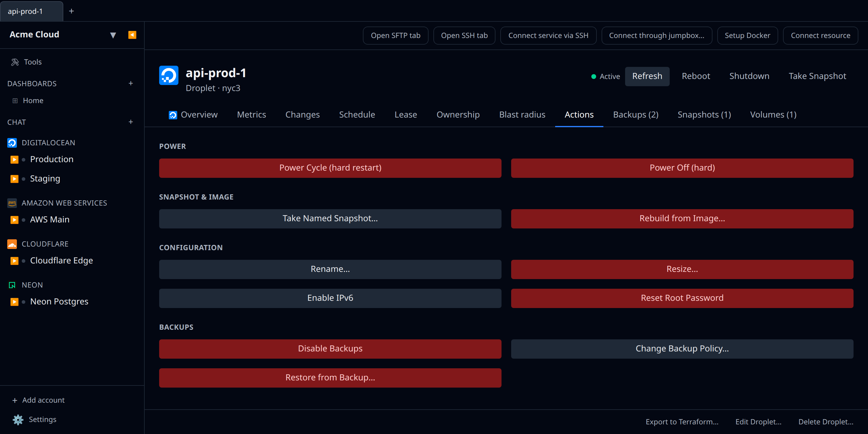Screen dimensions: 868x434
Task: Open the Settings gear icon
Action: pos(18,420)
